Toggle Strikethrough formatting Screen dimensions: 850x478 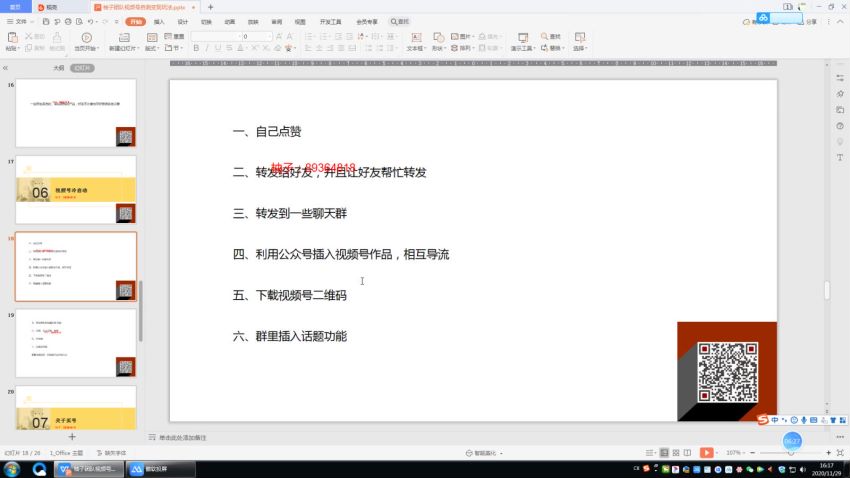(x=229, y=48)
